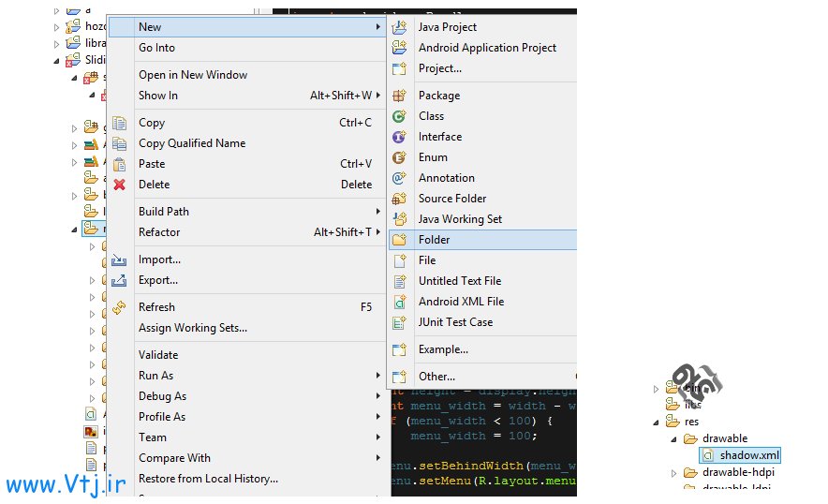Click the Android XML File icon
828x504 pixels.
click(400, 302)
